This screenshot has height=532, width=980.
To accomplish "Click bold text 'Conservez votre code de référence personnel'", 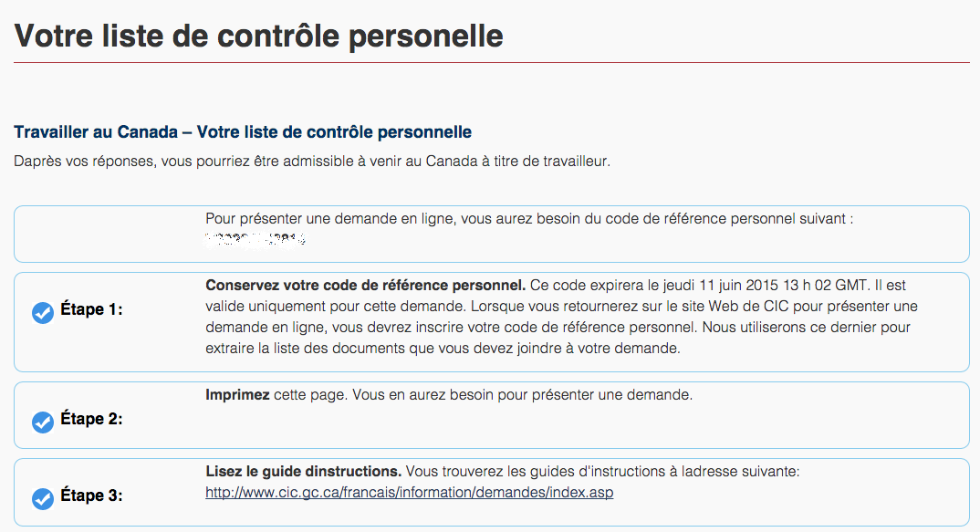I will point(366,286).
